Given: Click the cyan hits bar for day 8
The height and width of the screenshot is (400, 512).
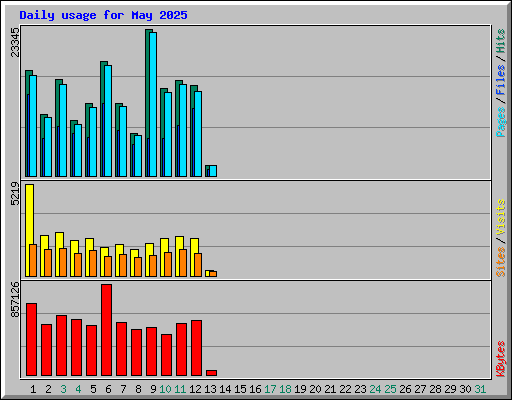Looking at the screenshot, I should click(x=138, y=156).
